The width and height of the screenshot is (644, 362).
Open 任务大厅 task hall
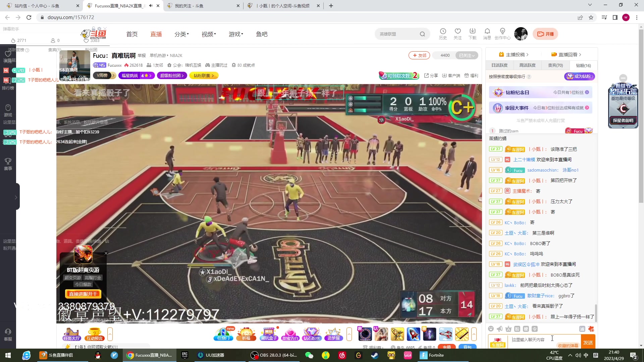coord(72,334)
